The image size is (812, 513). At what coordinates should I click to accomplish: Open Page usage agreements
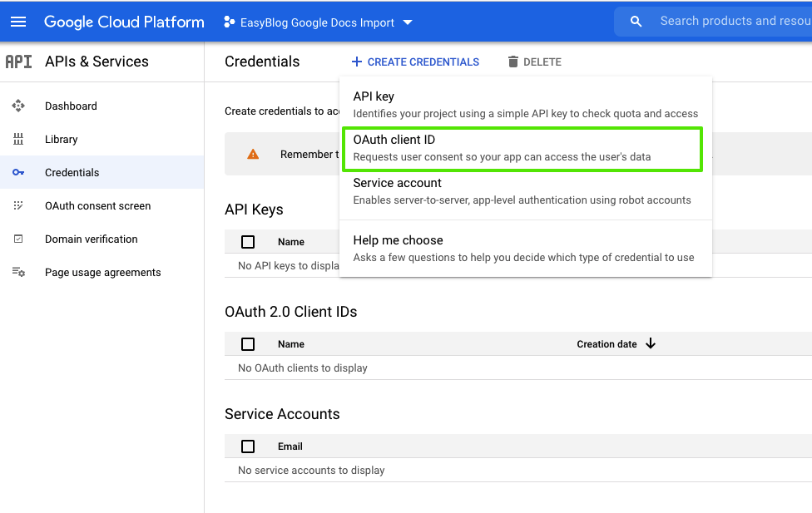coord(102,272)
